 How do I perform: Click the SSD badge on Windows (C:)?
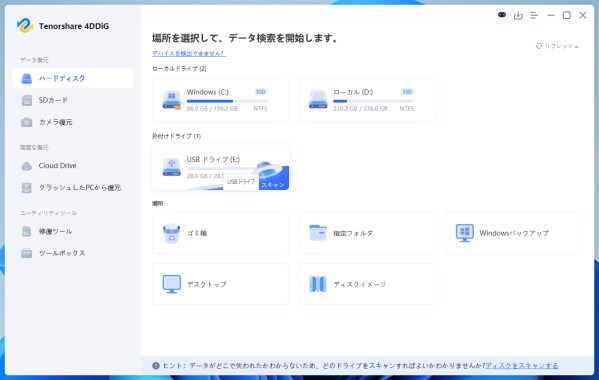(261, 92)
